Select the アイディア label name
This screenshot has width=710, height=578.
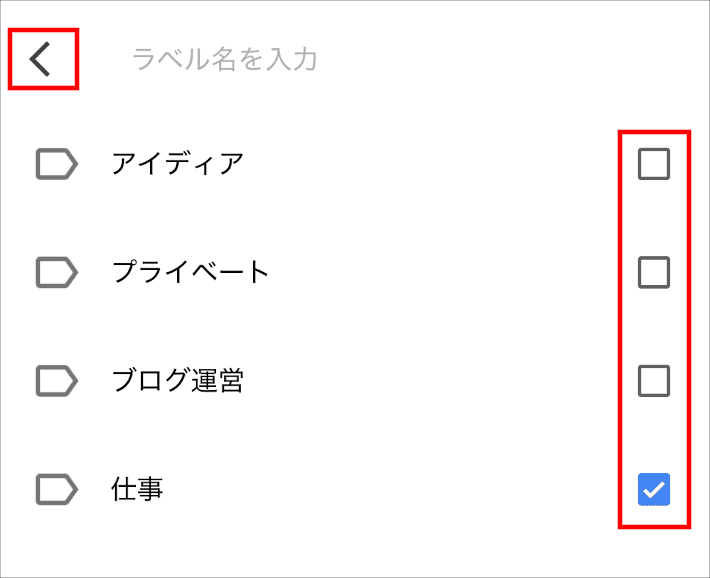click(x=178, y=163)
